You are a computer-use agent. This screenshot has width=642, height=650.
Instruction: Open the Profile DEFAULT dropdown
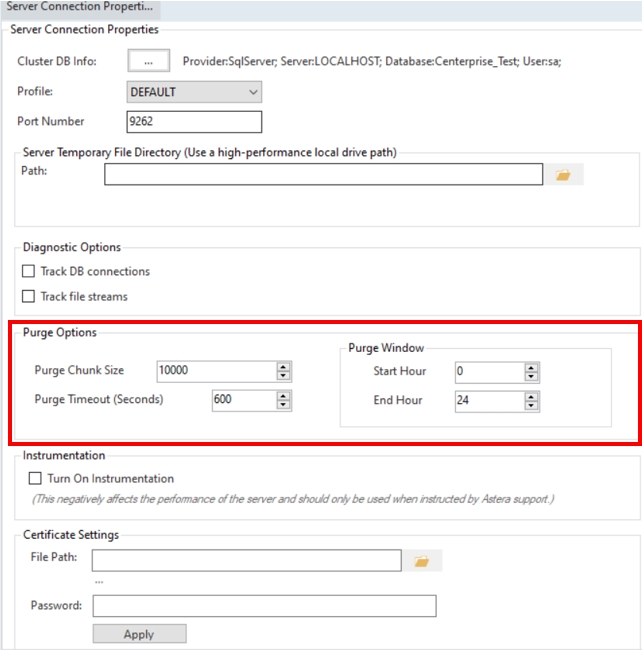[194, 92]
